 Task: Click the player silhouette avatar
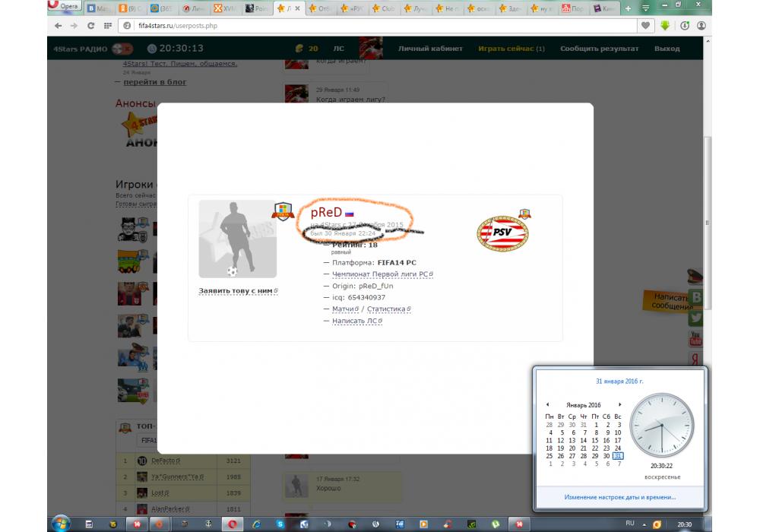pos(237,239)
